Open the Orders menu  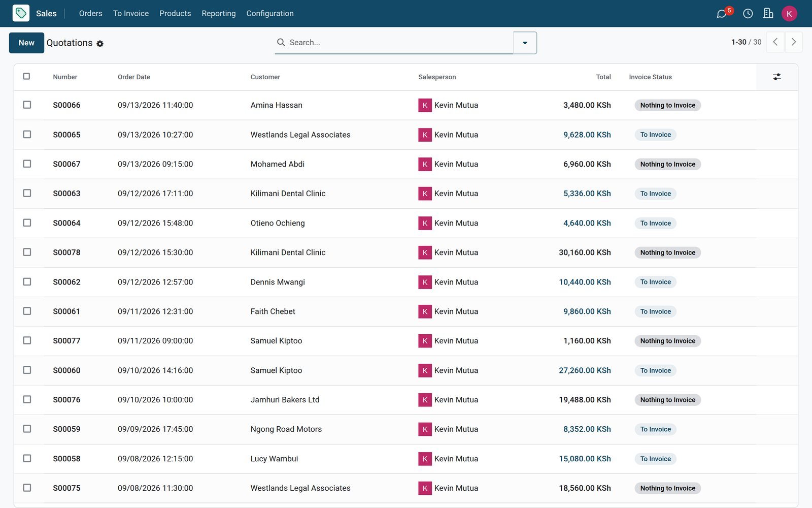click(x=90, y=14)
